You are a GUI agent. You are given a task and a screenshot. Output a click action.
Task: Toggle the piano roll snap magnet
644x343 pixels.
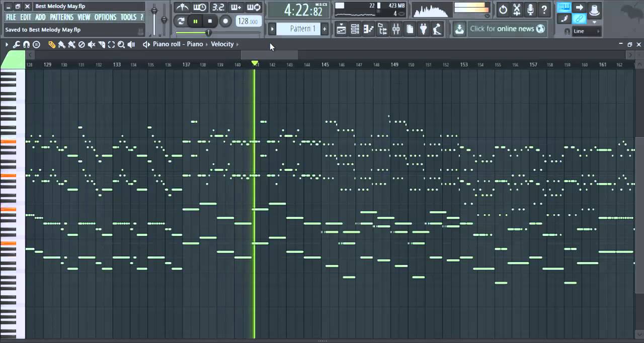coord(26,45)
